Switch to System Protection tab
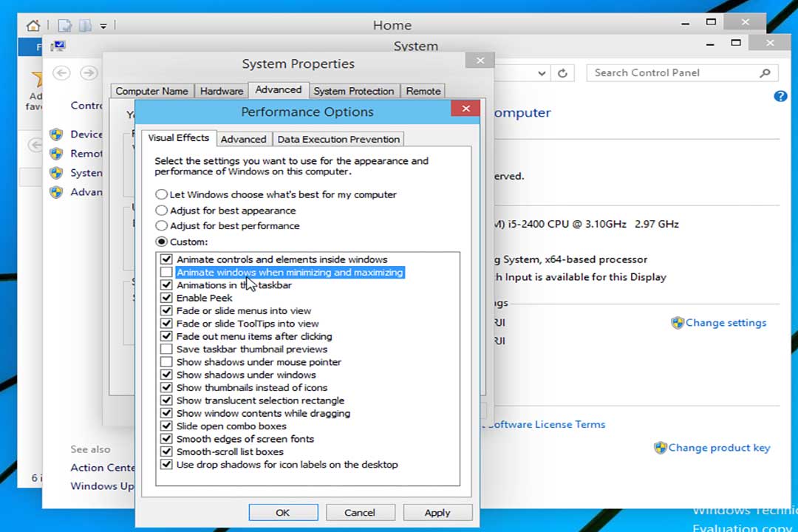Viewport: 798px width, 532px height. point(354,91)
